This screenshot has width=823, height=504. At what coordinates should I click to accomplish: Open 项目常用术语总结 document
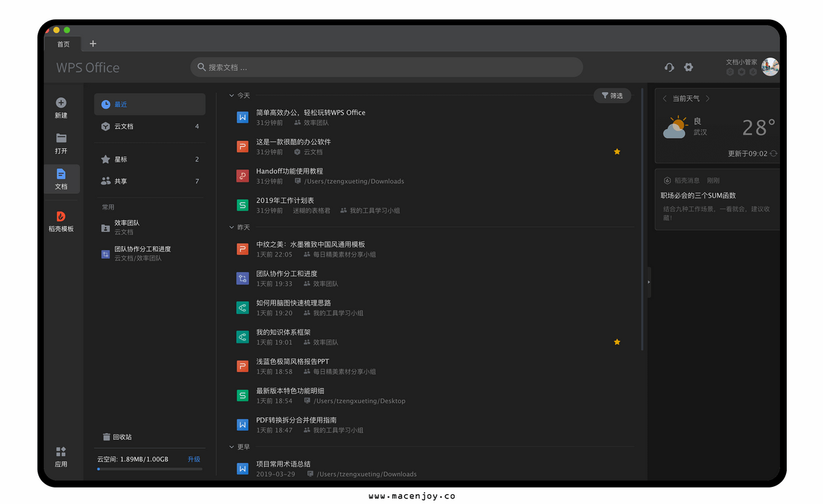point(283,464)
